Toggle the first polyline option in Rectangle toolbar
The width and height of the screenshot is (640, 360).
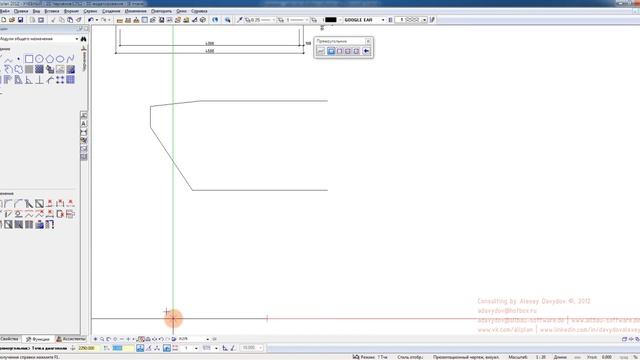click(x=321, y=51)
